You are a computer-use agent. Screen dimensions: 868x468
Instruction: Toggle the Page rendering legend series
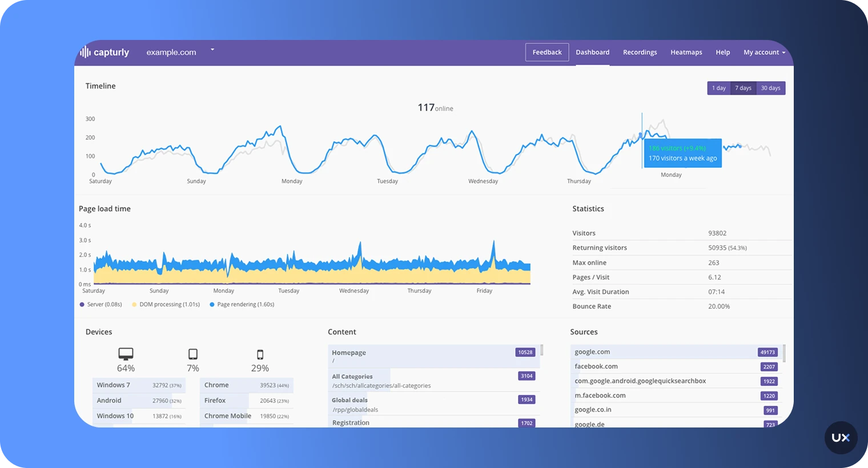[242, 305]
